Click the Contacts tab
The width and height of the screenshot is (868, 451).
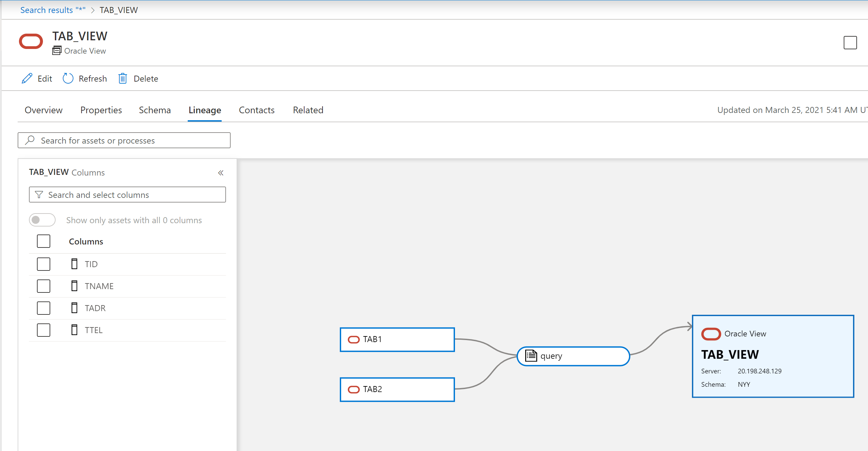[257, 110]
